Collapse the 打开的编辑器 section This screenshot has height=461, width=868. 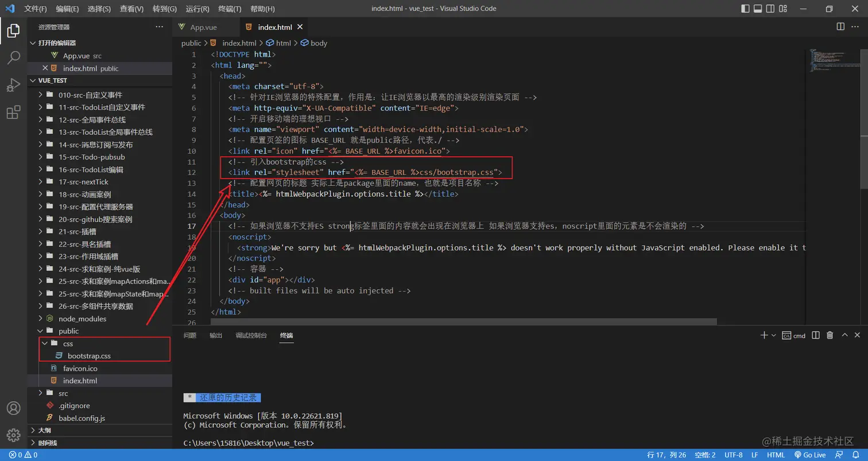[x=100, y=43]
